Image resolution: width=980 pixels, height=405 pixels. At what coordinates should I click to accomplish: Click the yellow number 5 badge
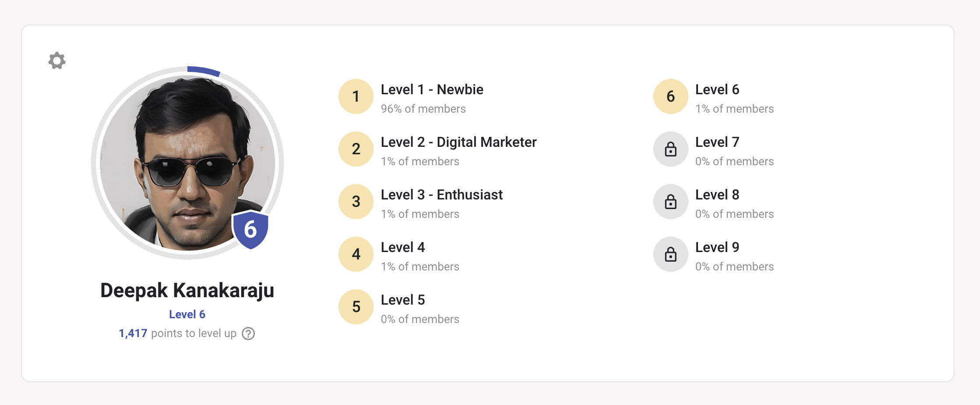point(356,307)
